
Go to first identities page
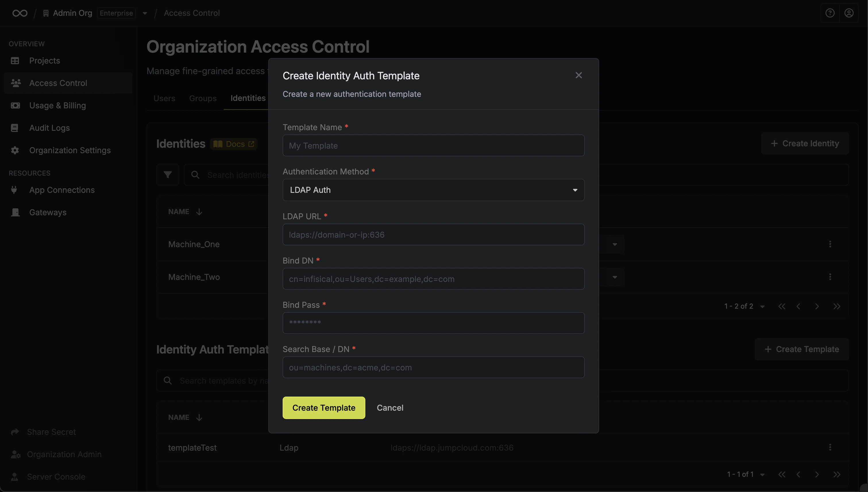[x=782, y=306]
